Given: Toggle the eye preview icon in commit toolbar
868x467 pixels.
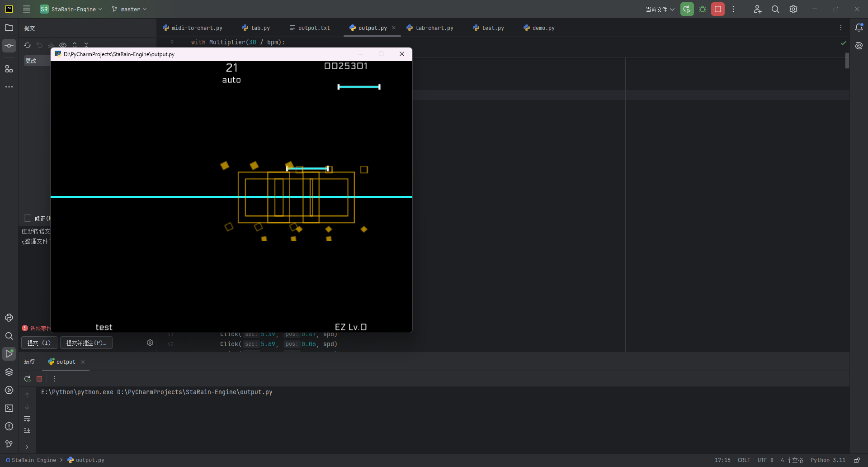Looking at the screenshot, I should 63,45.
